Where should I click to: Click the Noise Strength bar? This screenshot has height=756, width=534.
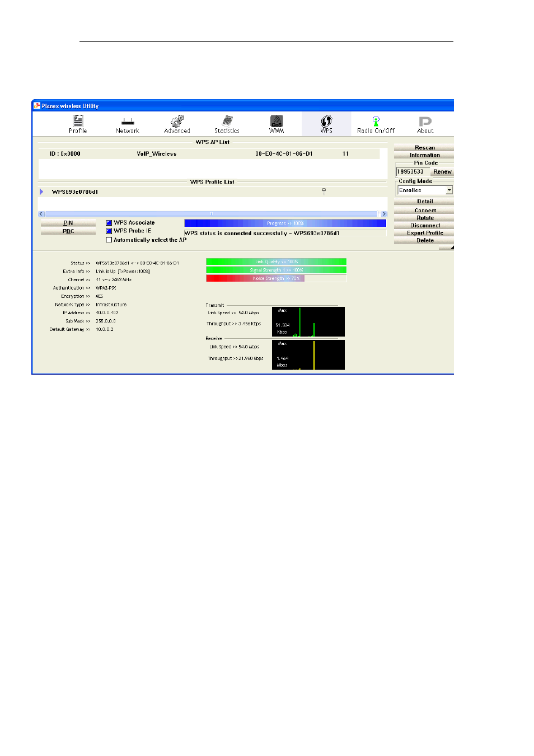point(276,278)
